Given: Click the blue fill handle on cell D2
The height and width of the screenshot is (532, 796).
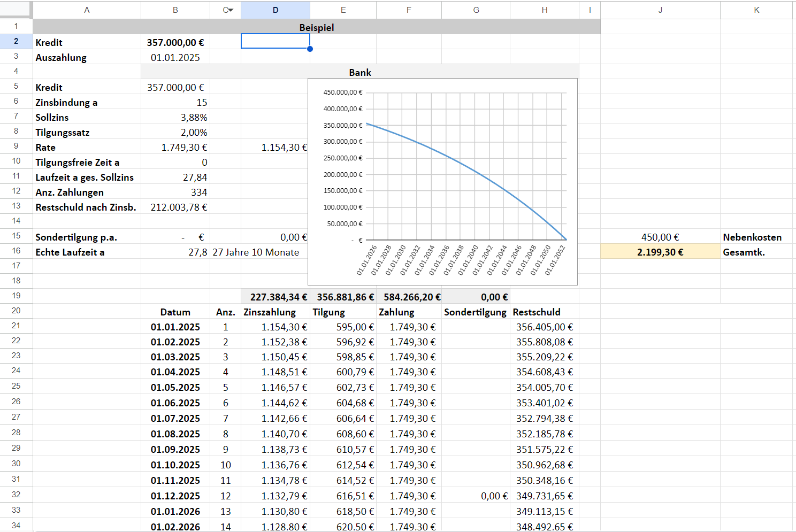Looking at the screenshot, I should click(x=310, y=49).
